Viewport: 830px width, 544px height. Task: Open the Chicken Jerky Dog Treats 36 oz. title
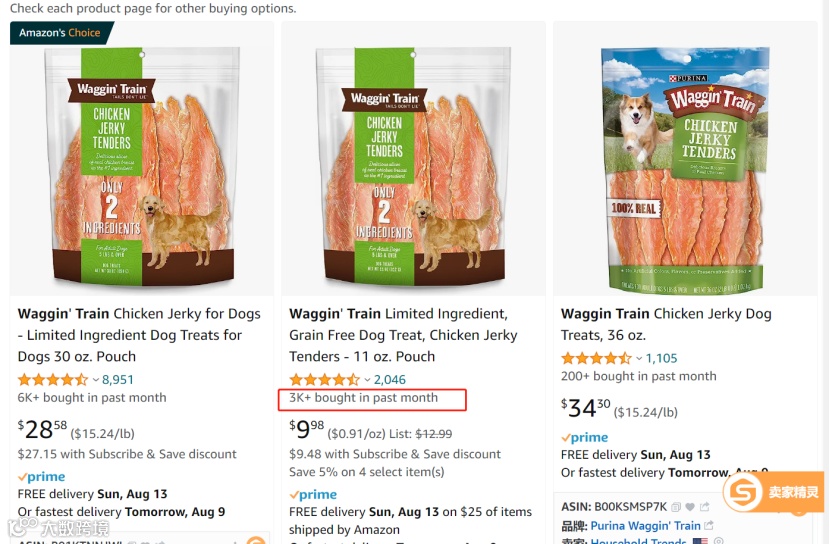tap(666, 324)
